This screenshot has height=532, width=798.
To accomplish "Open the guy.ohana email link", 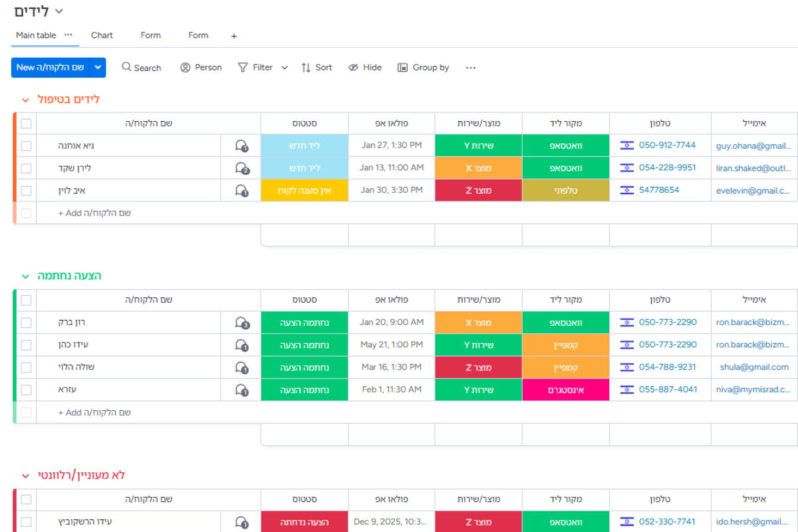I will [753, 146].
